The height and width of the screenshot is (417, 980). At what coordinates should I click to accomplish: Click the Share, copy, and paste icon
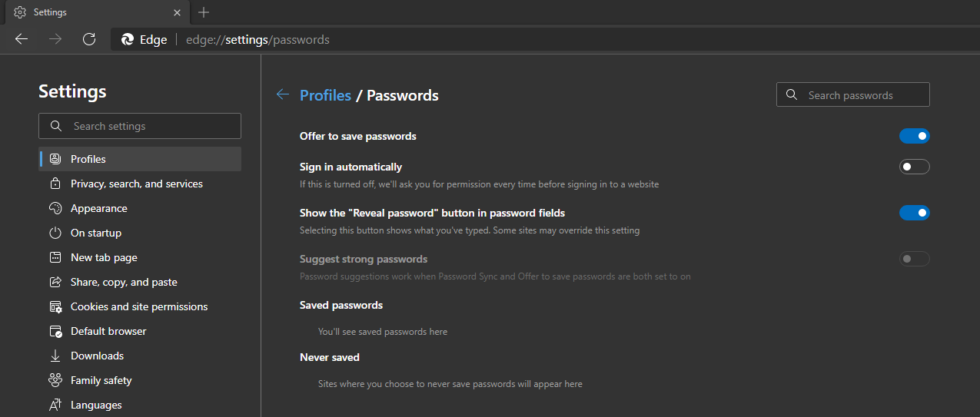point(55,282)
